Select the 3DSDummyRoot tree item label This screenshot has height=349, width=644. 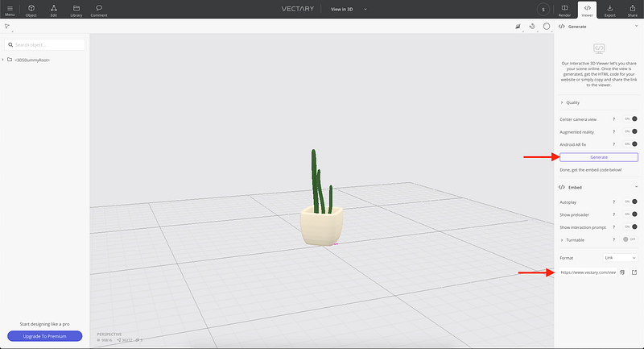pos(32,60)
